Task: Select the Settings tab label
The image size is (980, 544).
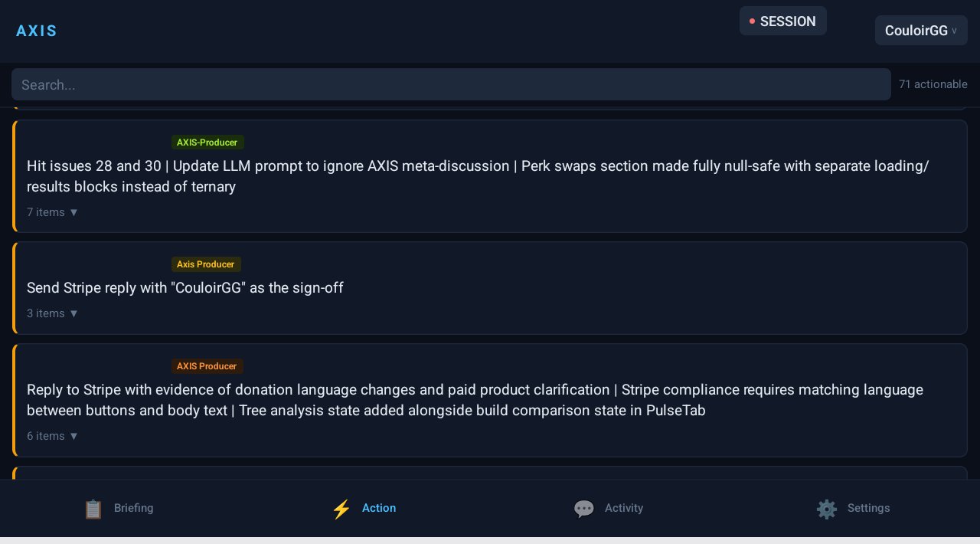Action: pyautogui.click(x=868, y=508)
